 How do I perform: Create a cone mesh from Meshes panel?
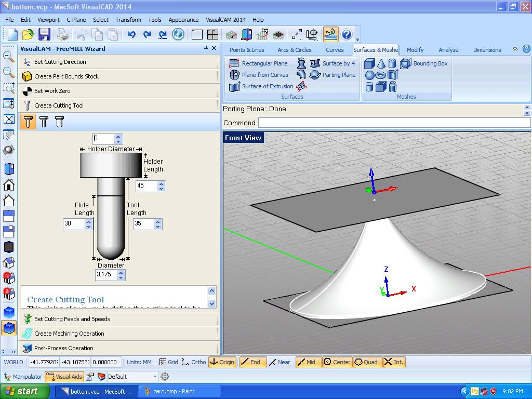click(x=381, y=63)
